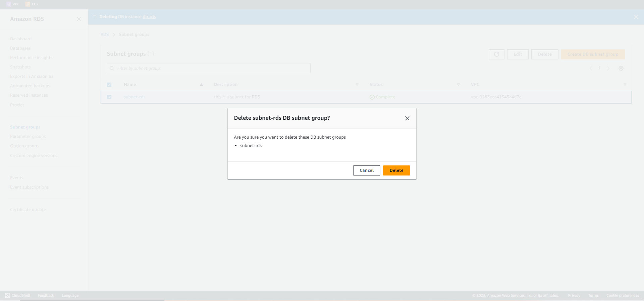Viewport: 644px width, 301px height.
Task: Click the RDS breadcrumb link
Action: click(x=105, y=35)
